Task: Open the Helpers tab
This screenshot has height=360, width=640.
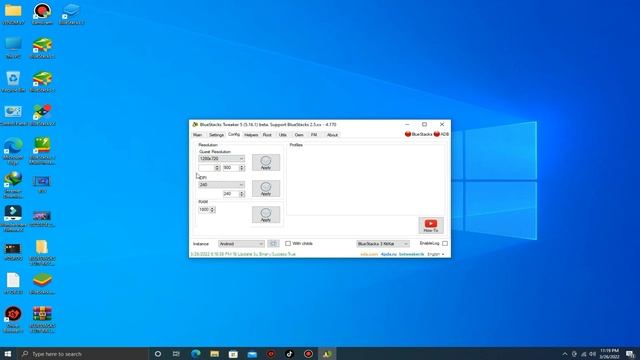Action: 251,135
